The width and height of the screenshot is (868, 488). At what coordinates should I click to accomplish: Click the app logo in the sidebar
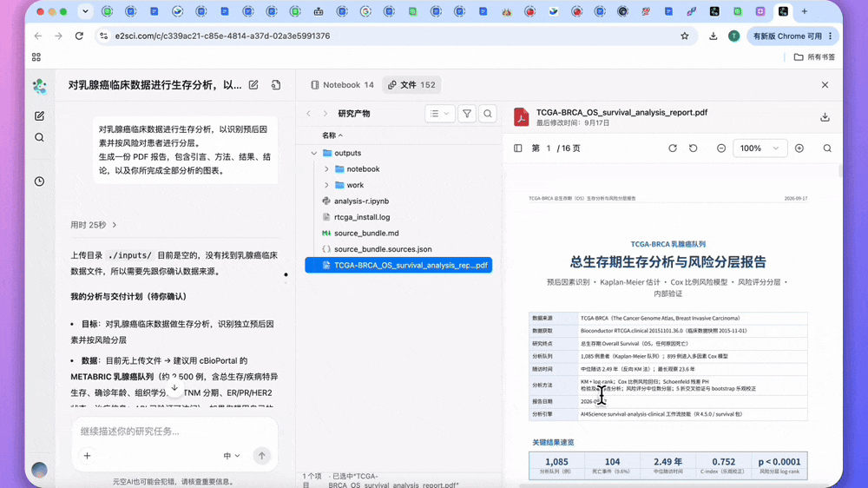point(39,86)
